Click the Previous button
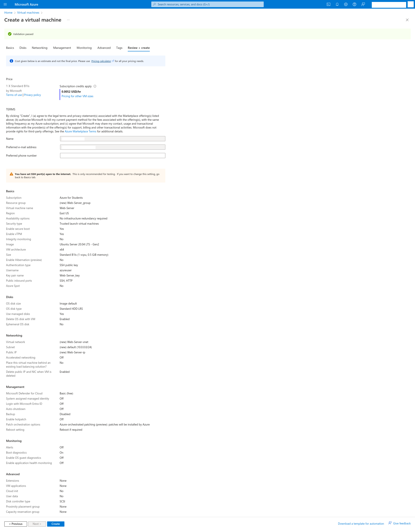Screen dimensions: 415x532 tap(16, 524)
